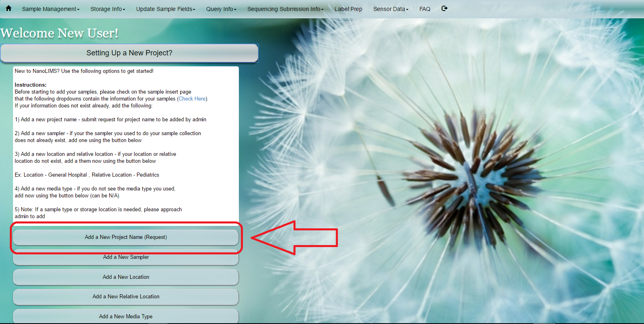Click Add a New Location button

click(126, 277)
